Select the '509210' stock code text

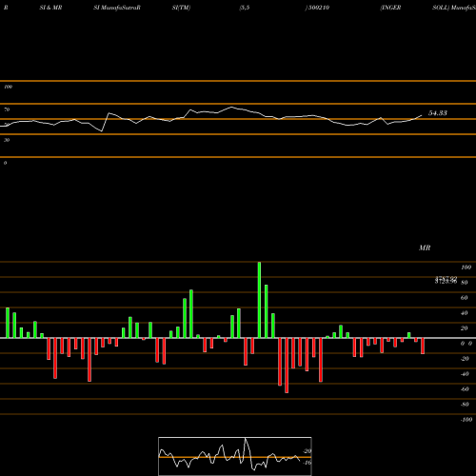click(x=318, y=8)
